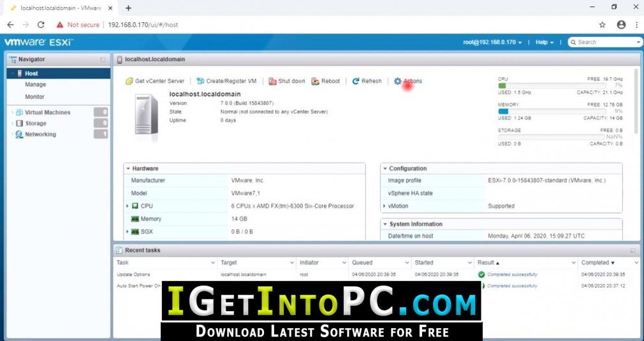Click the Recent tasks panel icon
This screenshot has height=341, width=644.
[119, 250]
